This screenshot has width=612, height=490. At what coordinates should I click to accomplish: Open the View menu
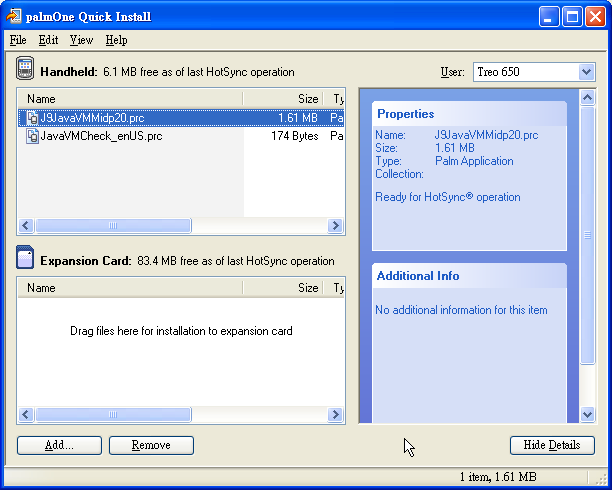click(81, 40)
